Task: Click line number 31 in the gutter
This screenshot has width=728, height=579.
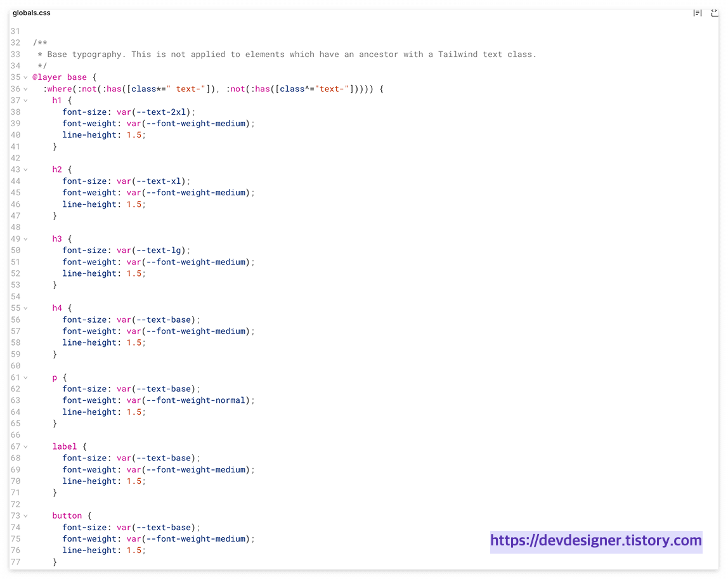Action: click(15, 31)
